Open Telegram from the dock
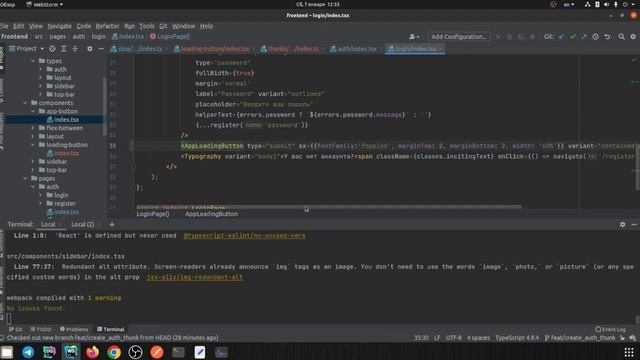Image resolution: width=640 pixels, height=360 pixels. click(x=28, y=352)
